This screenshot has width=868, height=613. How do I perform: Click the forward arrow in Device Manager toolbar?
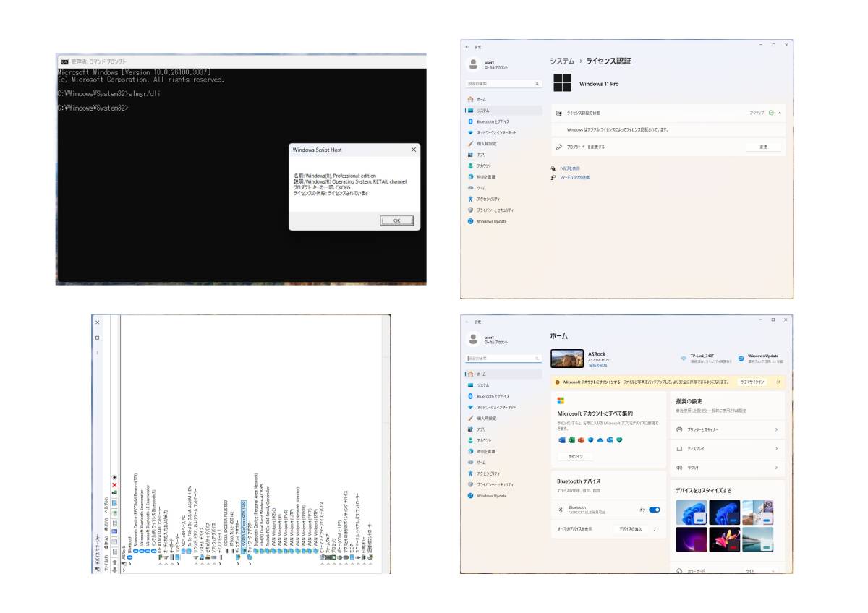tap(114, 562)
